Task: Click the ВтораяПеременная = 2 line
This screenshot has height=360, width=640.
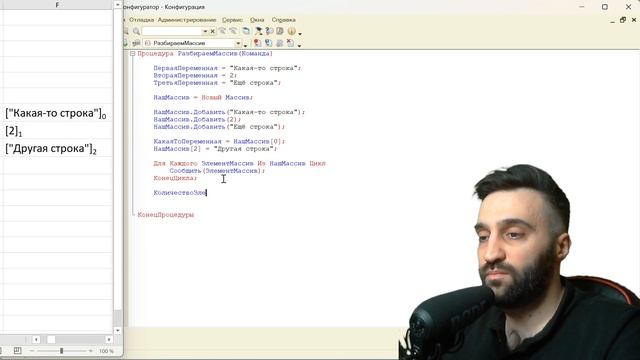Action: pyautogui.click(x=195, y=76)
